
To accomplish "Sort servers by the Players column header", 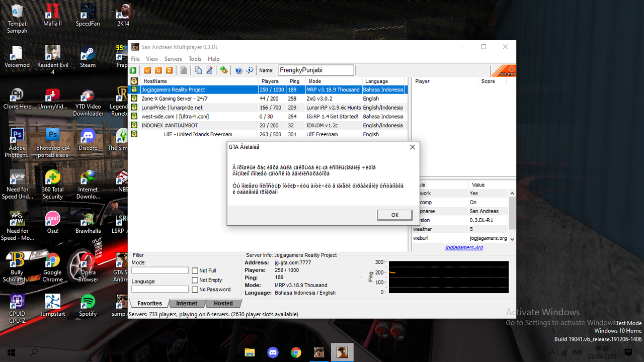I will click(x=273, y=81).
